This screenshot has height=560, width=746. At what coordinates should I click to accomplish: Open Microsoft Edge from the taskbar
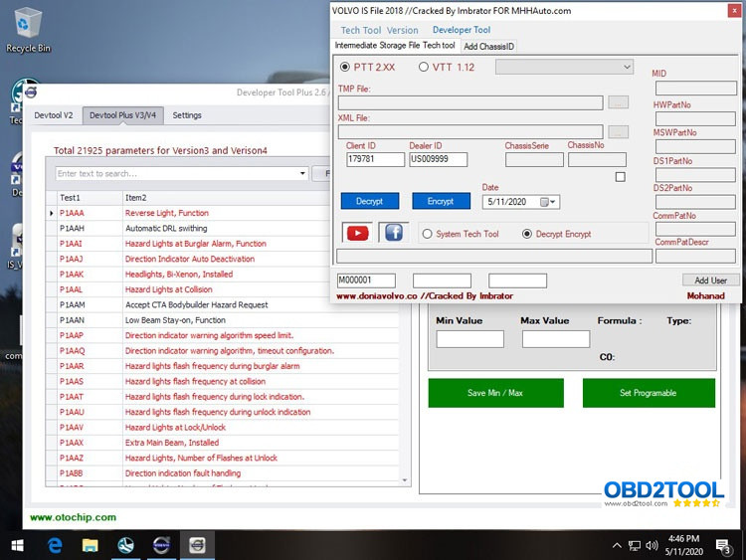point(55,545)
